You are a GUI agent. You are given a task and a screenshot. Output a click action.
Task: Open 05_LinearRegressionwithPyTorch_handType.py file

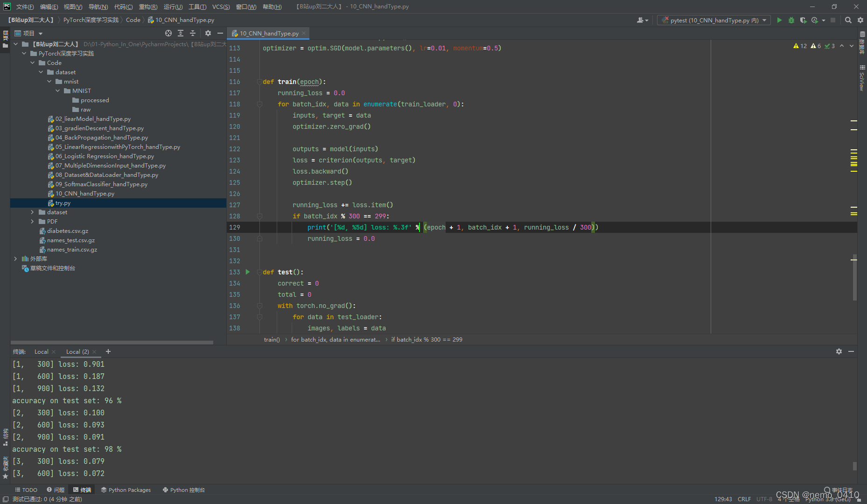[118, 147]
